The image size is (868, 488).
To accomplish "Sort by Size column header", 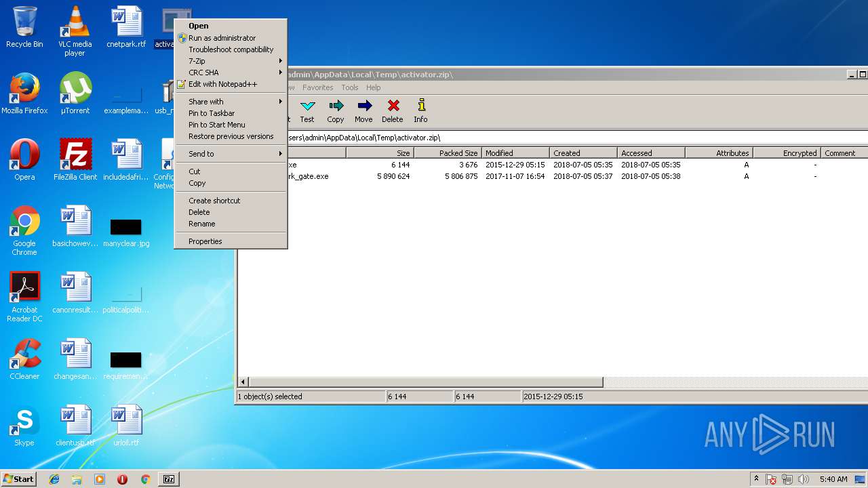I will click(x=380, y=153).
